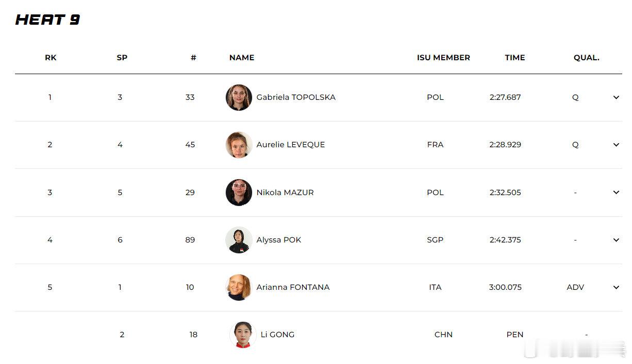
Task: Open Gabriela TOPOLSKA athlete name link
Action: coord(296,97)
